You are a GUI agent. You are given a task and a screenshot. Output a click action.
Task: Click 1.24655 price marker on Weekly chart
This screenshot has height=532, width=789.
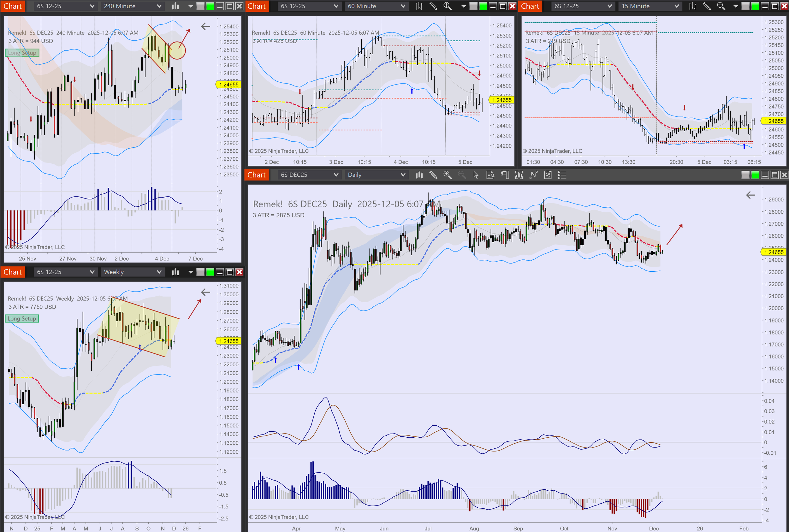(228, 341)
